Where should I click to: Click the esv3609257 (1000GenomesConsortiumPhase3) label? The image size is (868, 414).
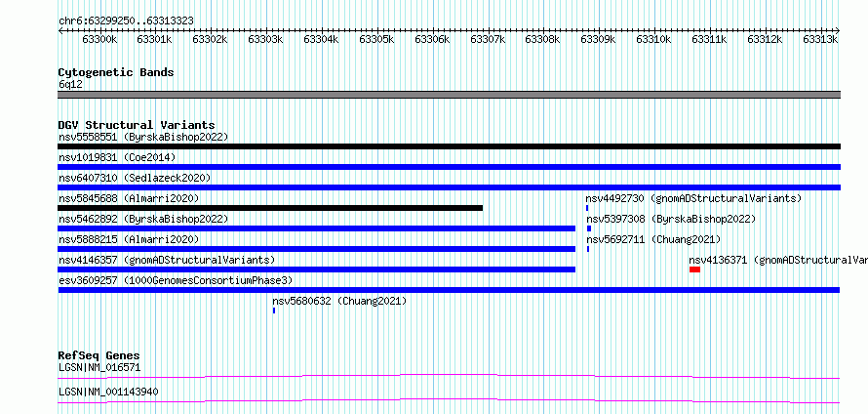point(176,280)
